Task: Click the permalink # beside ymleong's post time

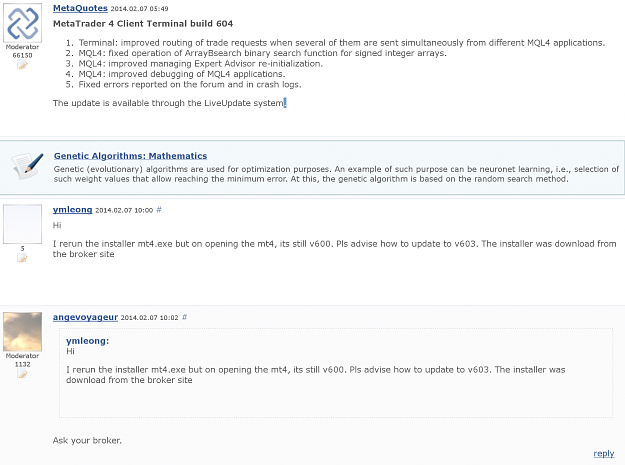Action: tap(159, 210)
